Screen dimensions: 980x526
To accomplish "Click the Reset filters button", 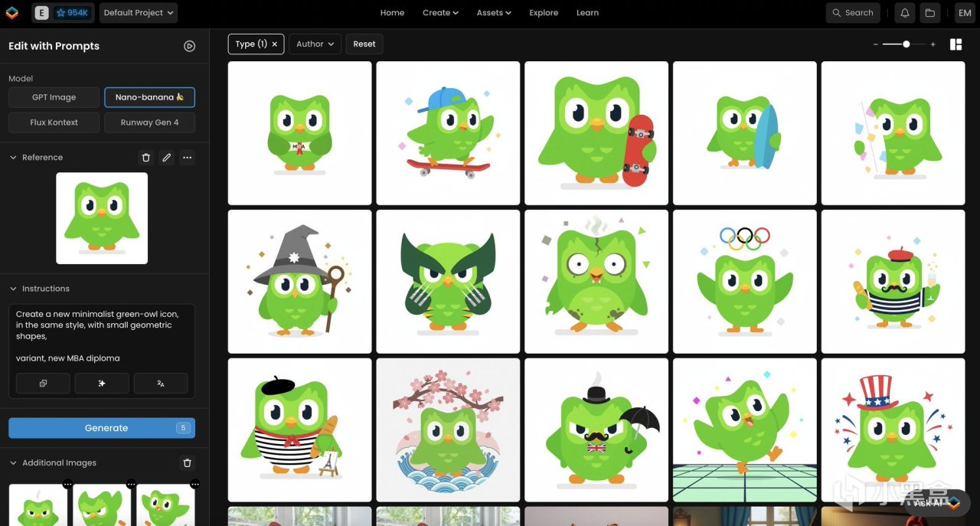I will tap(364, 44).
